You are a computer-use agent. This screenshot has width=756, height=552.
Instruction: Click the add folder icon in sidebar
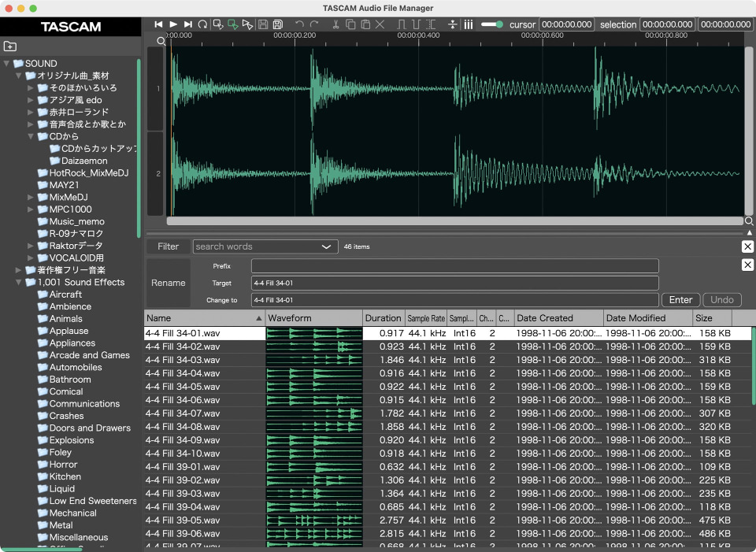[x=10, y=46]
